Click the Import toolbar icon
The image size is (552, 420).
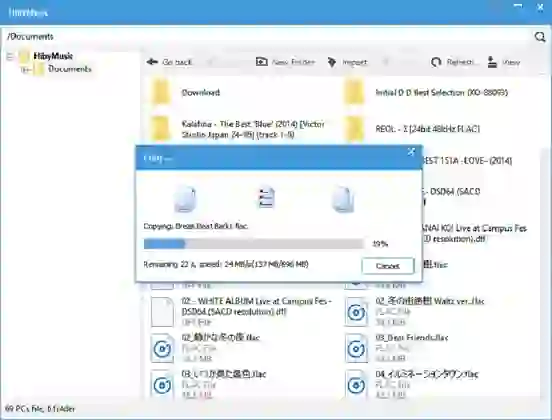(x=332, y=62)
